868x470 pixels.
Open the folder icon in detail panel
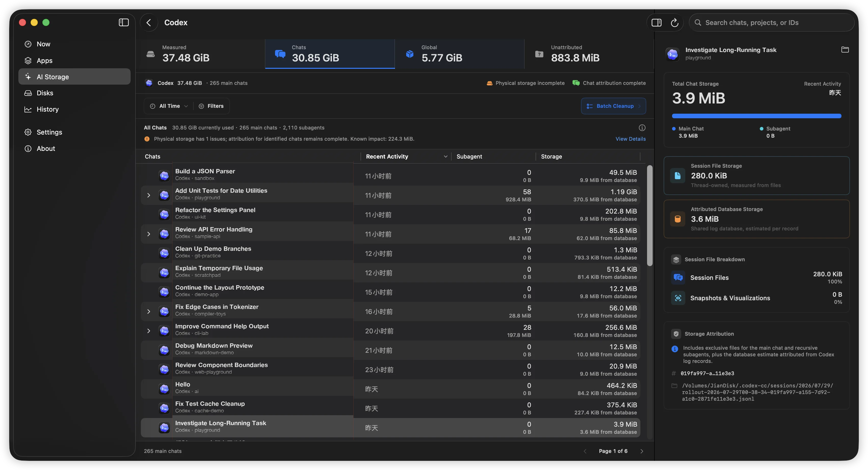[845, 50]
